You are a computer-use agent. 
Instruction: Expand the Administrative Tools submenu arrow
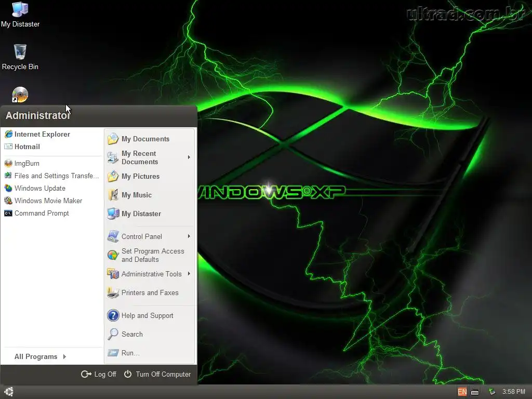[x=189, y=274]
